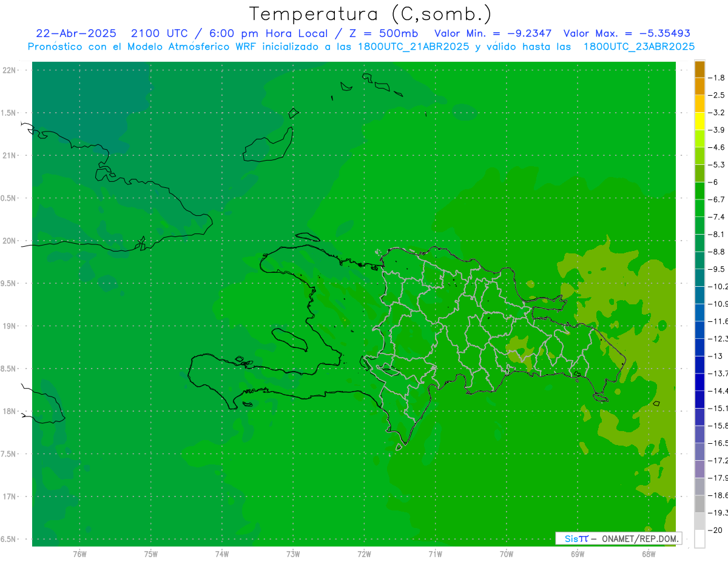
Task: Click the 'Valor Max. = -5.35493' readout
Action: point(627,33)
